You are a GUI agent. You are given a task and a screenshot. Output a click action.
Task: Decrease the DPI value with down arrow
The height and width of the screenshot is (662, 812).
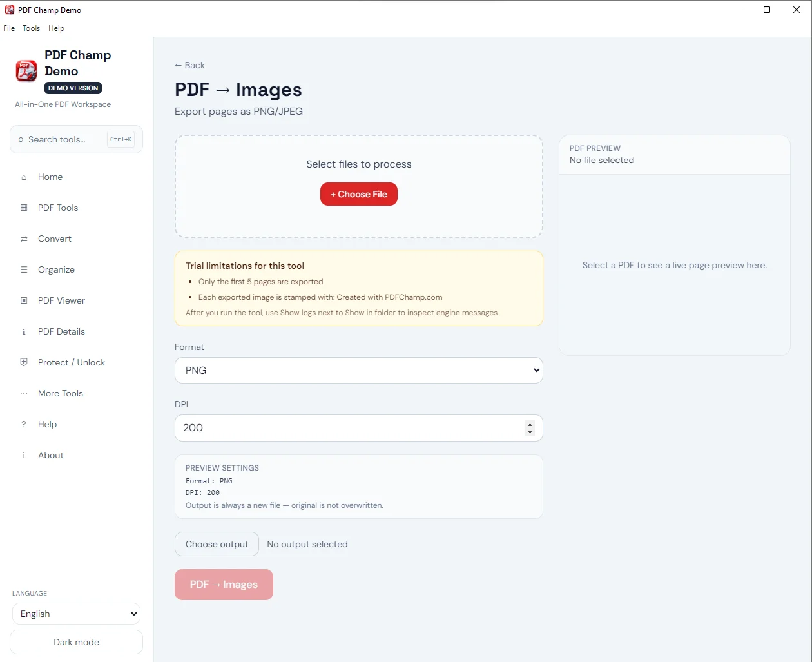(530, 432)
